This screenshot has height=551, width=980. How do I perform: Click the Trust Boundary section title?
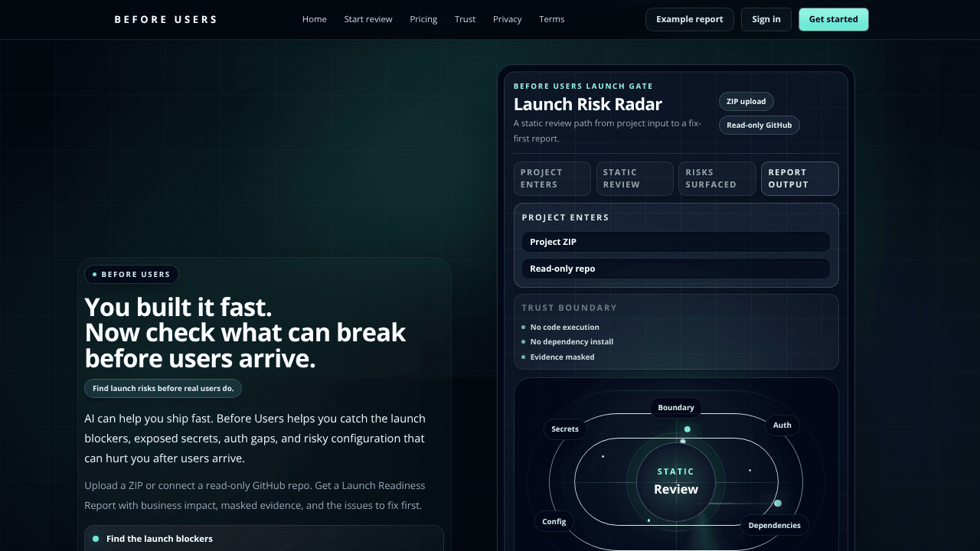(569, 308)
